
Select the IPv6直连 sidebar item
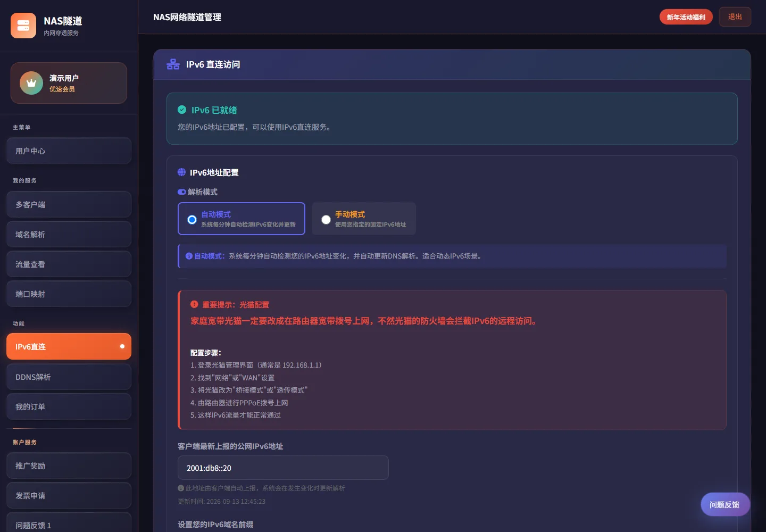tap(69, 346)
